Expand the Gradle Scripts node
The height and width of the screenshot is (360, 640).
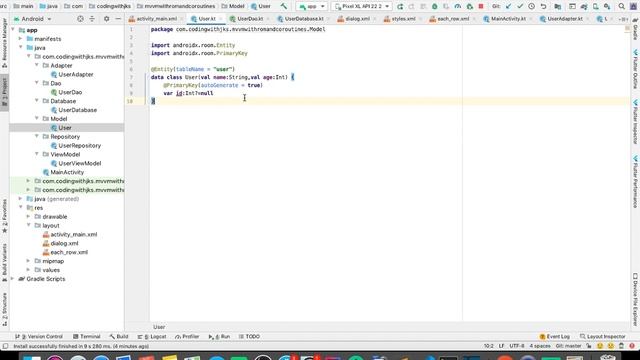click(13, 279)
